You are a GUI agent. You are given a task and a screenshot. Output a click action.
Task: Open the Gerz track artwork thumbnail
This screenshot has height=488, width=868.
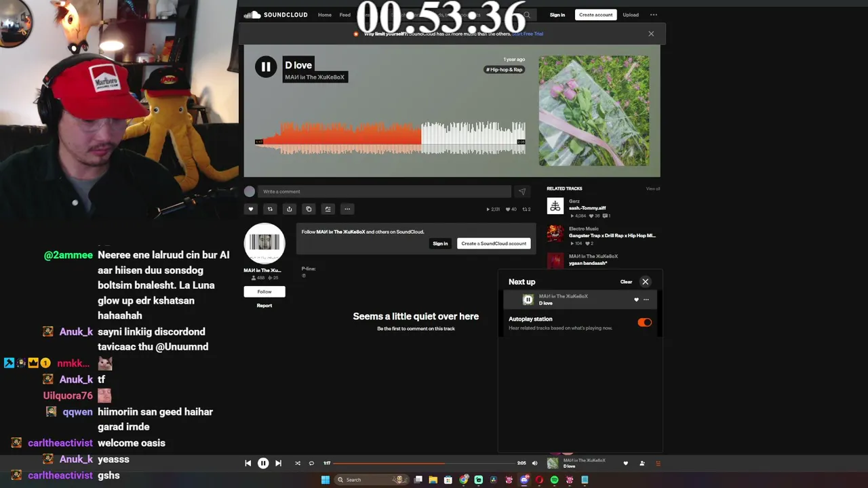pos(555,206)
